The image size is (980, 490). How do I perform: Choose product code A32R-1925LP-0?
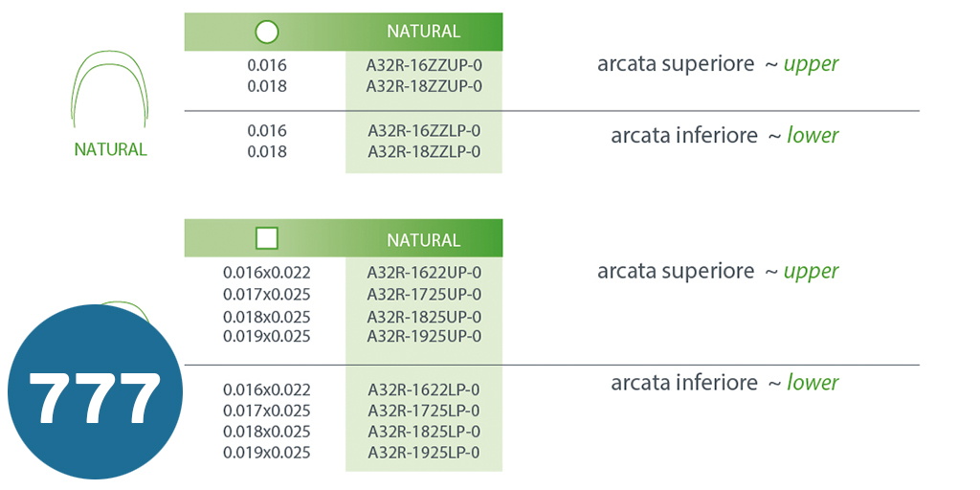tap(424, 453)
